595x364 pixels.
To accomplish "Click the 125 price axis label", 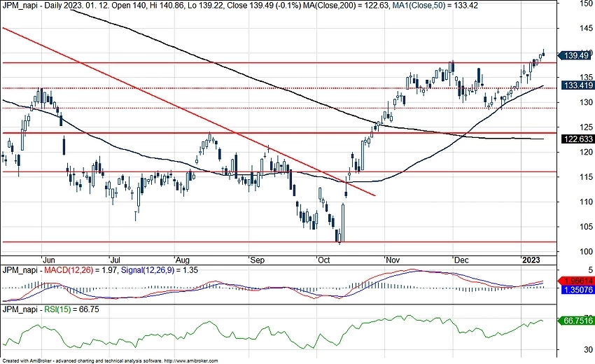I will point(586,127).
